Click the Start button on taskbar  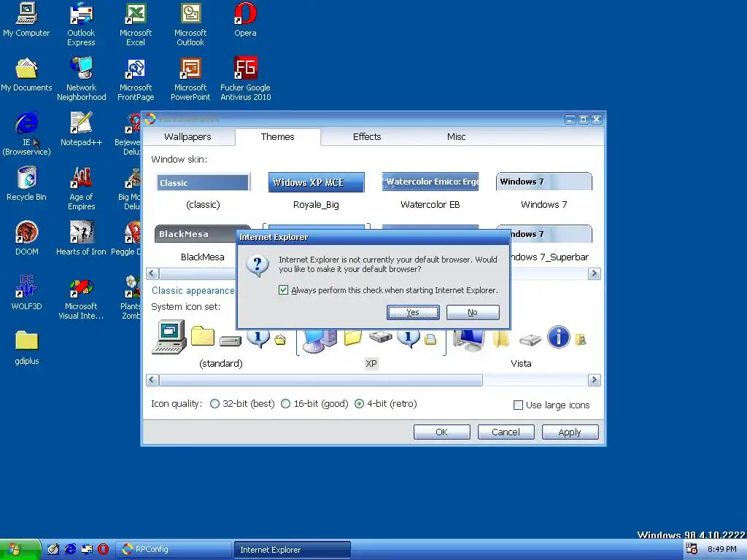(x=20, y=550)
